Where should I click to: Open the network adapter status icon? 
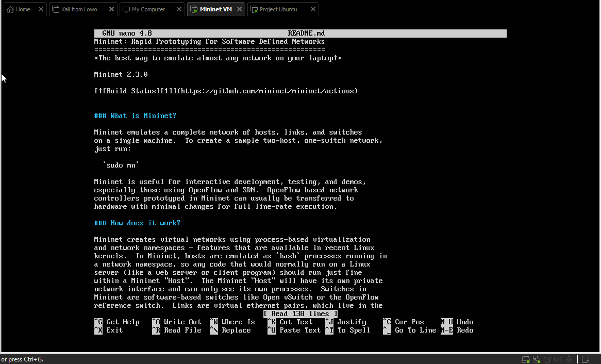[537, 359]
